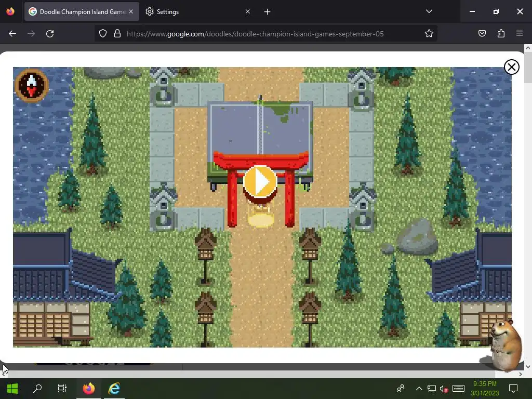Click horizontal scrollbar right arrow
Image resolution: width=532 pixels, height=399 pixels.
point(521,374)
